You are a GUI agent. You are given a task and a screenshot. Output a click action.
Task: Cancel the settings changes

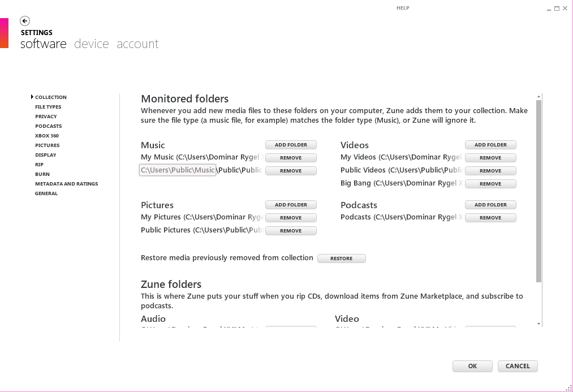[518, 366]
